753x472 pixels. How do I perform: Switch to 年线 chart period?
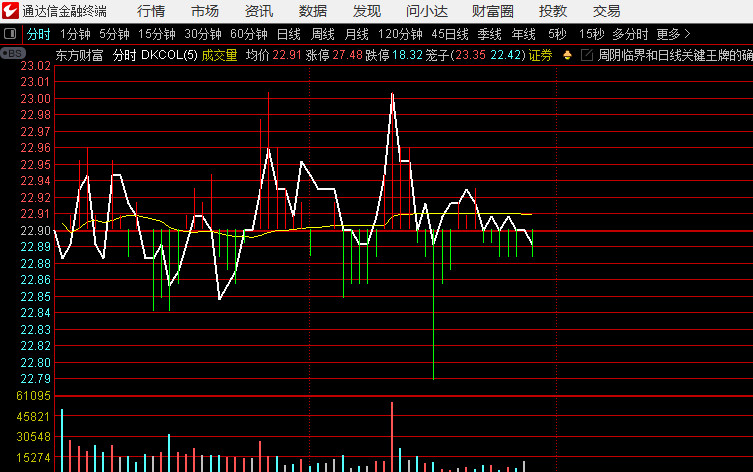coord(524,35)
